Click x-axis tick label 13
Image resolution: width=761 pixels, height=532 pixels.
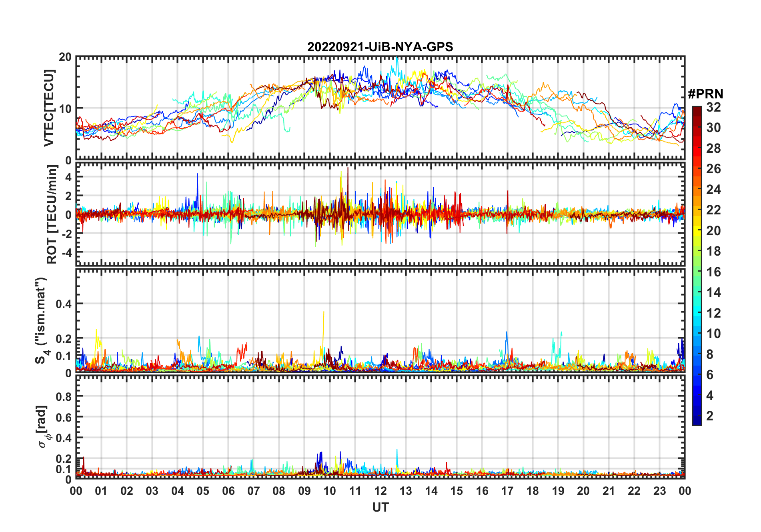406,491
